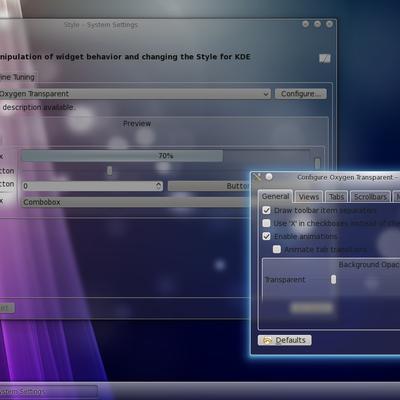
Task: Open the Tabs tab in Configure dialog
Action: 336,197
